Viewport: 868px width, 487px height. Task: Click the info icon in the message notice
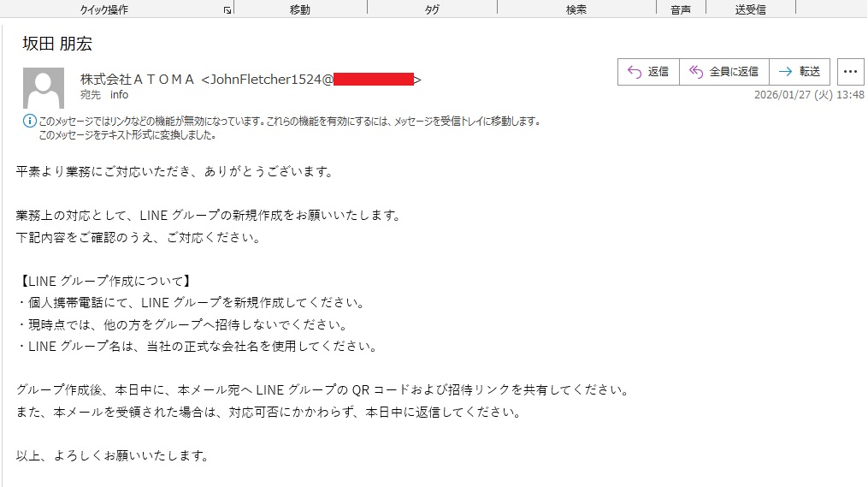pos(29,121)
